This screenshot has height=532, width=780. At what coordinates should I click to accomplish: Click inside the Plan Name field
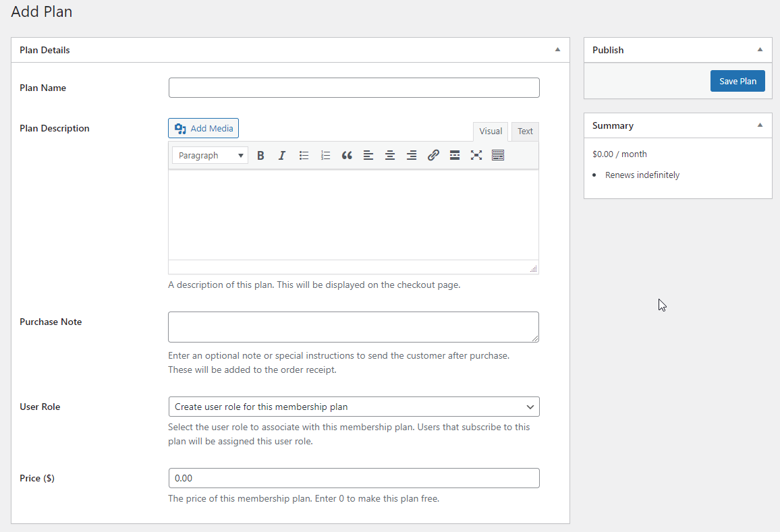354,87
